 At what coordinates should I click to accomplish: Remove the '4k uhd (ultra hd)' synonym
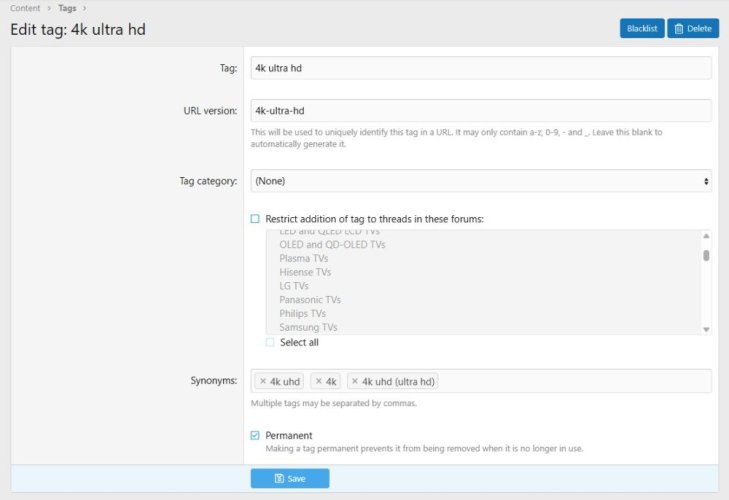(x=355, y=381)
